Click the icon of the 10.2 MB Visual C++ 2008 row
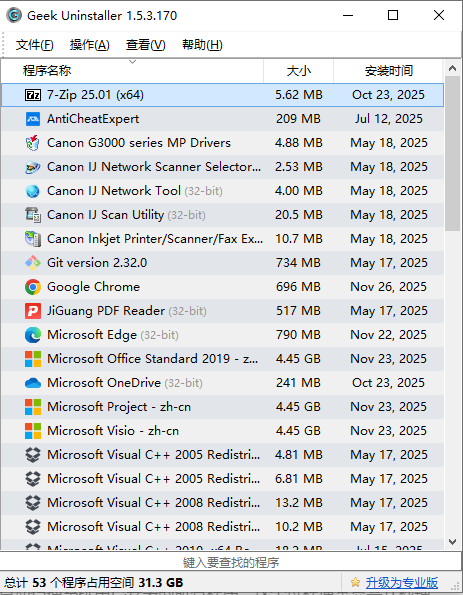Image resolution: width=463 pixels, height=595 pixels. (33, 527)
